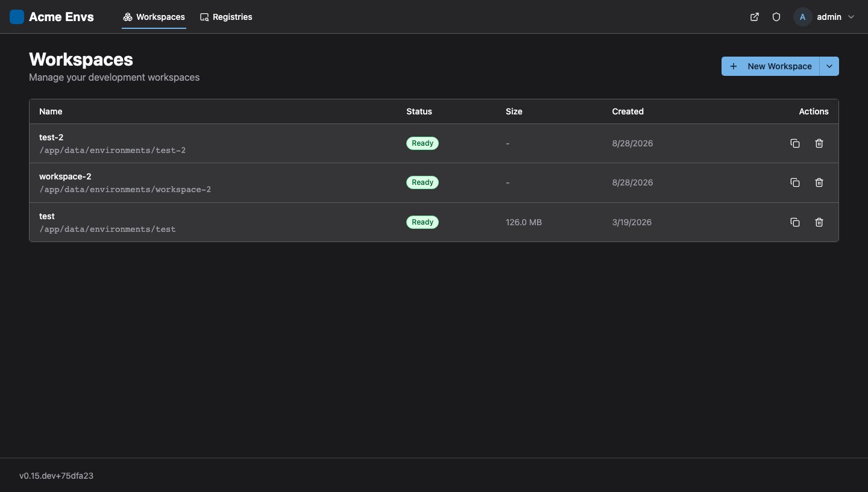This screenshot has width=868, height=492.
Task: Click the 126.0 MB size value
Action: [x=524, y=222]
